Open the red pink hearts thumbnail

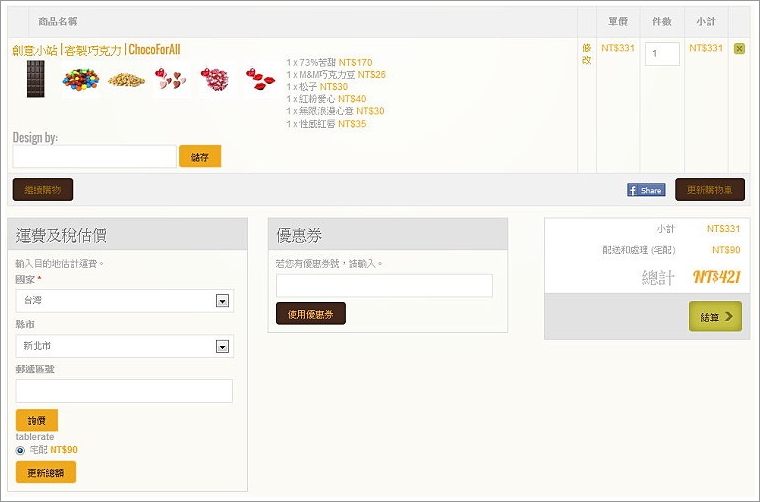(170, 78)
